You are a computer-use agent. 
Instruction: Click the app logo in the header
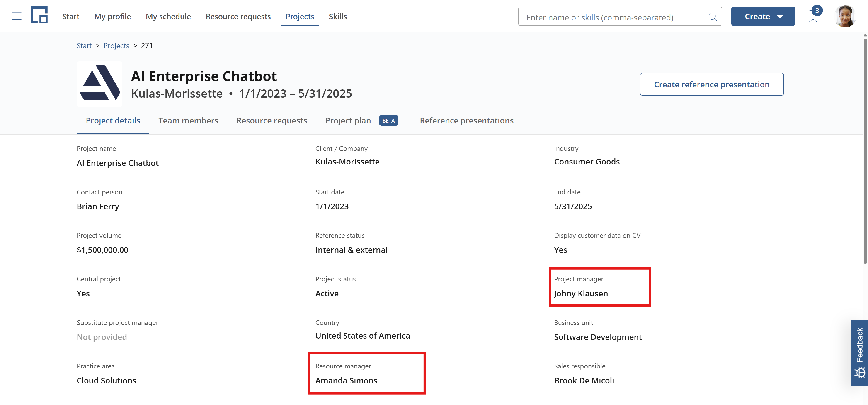coord(39,15)
